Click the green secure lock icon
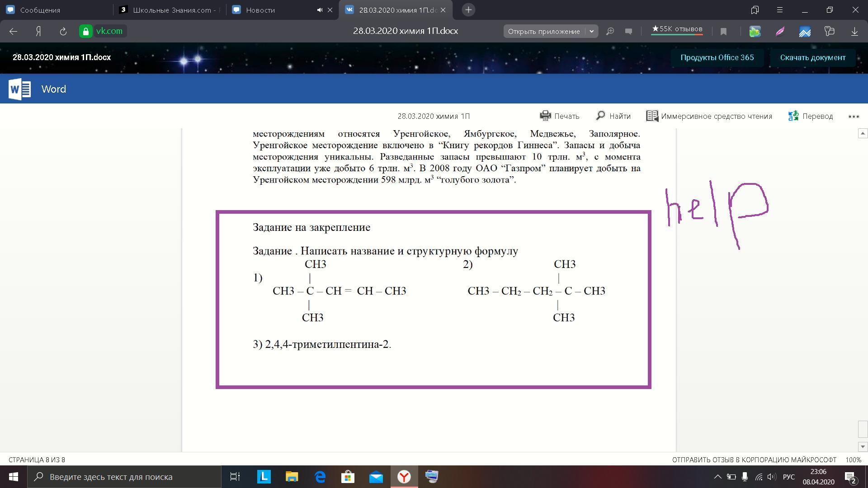The height and width of the screenshot is (488, 868). (85, 31)
